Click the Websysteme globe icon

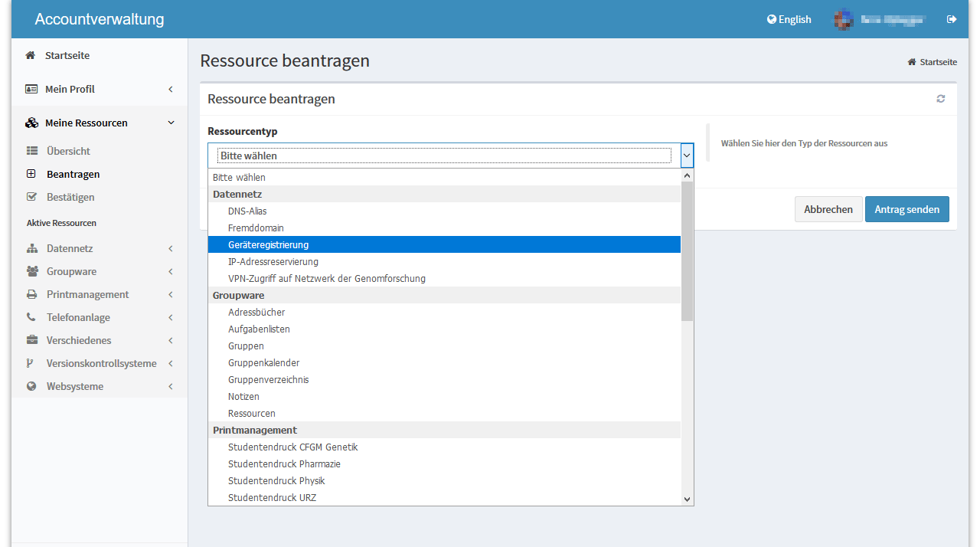(x=31, y=387)
